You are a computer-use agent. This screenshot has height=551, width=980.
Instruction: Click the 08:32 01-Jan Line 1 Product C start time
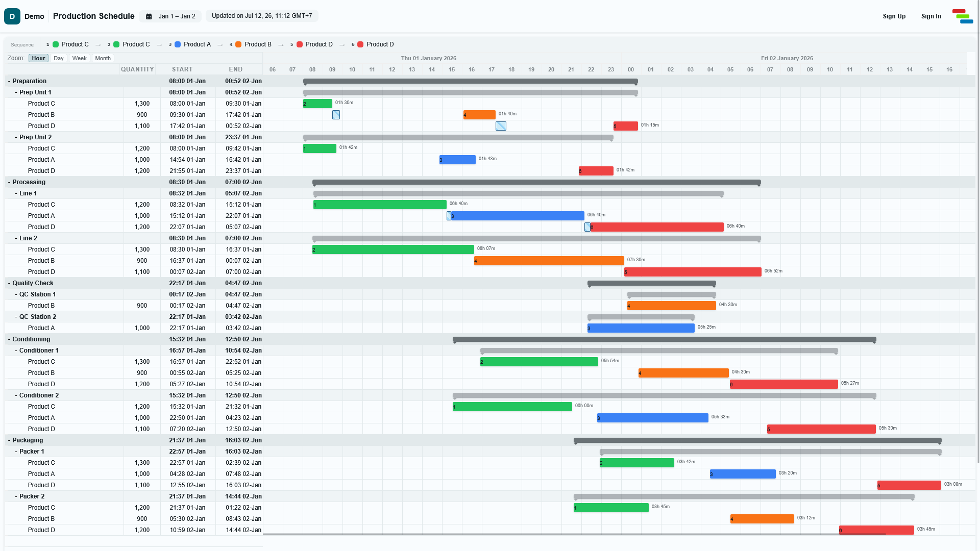[187, 205]
